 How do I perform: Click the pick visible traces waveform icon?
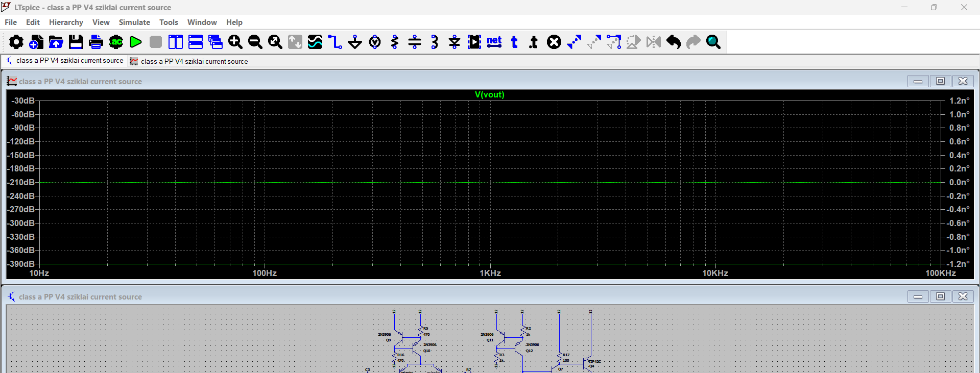[315, 42]
